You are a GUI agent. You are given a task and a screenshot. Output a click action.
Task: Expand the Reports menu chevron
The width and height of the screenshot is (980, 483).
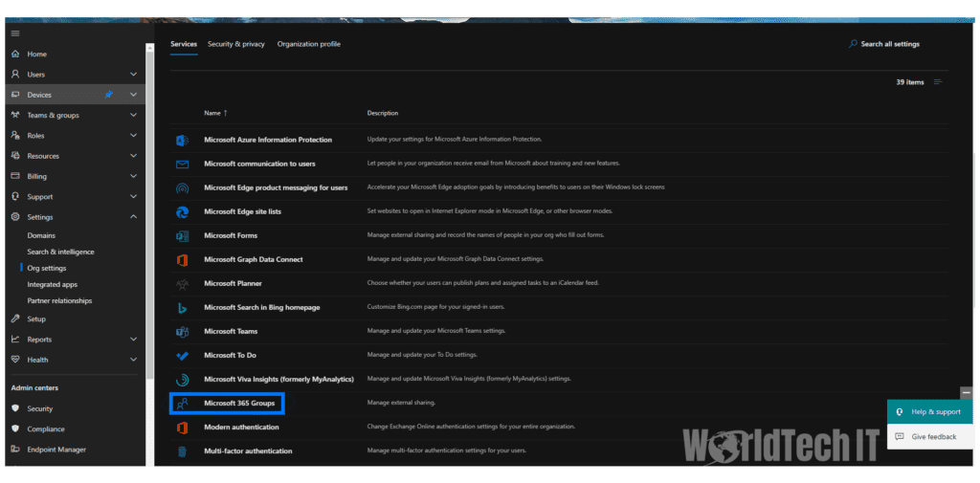(133, 340)
